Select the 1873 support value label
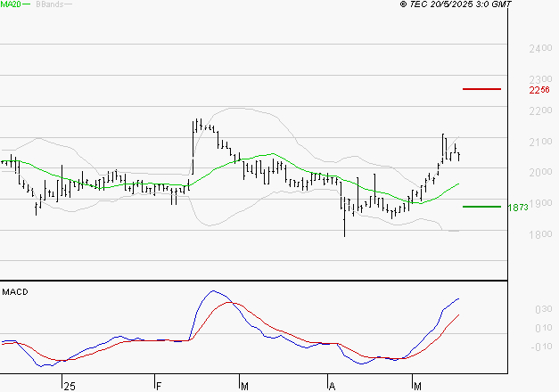 pyautogui.click(x=519, y=207)
